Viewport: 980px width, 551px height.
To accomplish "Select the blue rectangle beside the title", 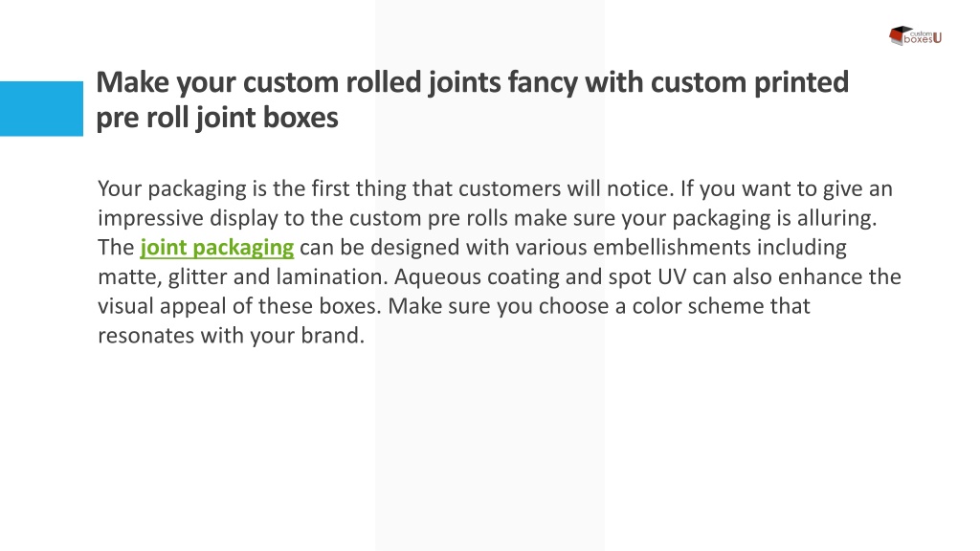I will pyautogui.click(x=41, y=109).
